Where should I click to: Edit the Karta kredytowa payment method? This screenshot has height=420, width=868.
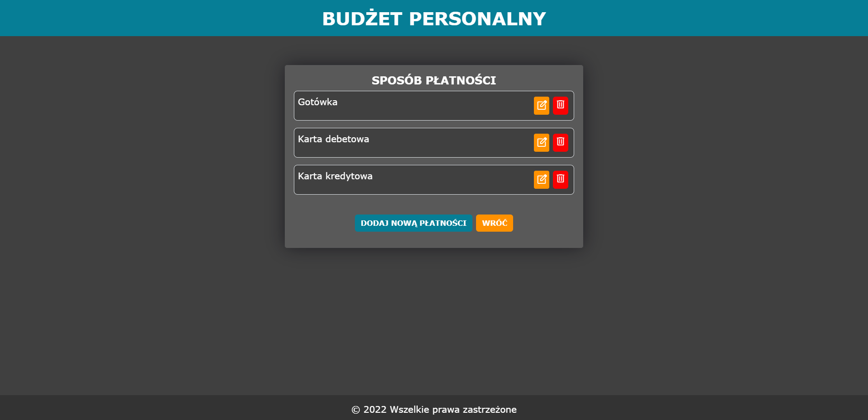(x=541, y=180)
